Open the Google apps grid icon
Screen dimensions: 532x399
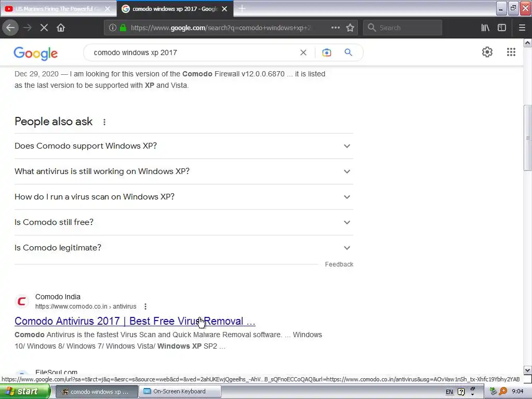click(511, 52)
